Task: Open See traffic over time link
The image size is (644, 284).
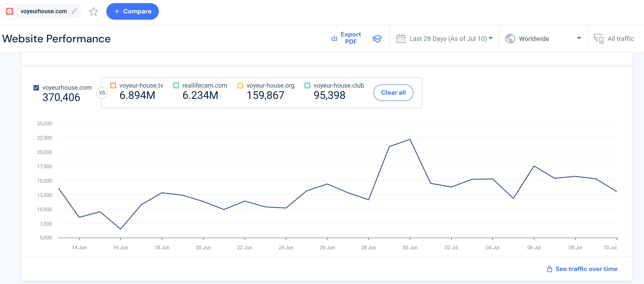Action: click(x=586, y=269)
